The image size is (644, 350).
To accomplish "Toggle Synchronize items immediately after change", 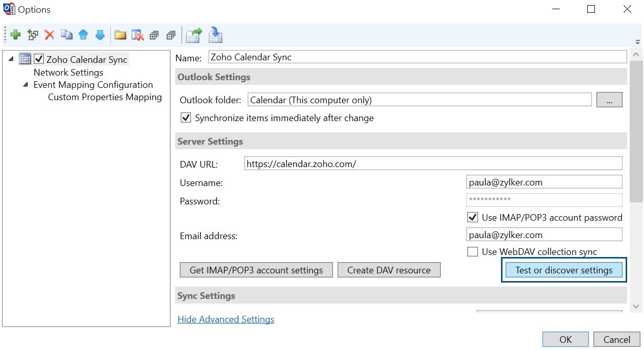I will (x=186, y=118).
